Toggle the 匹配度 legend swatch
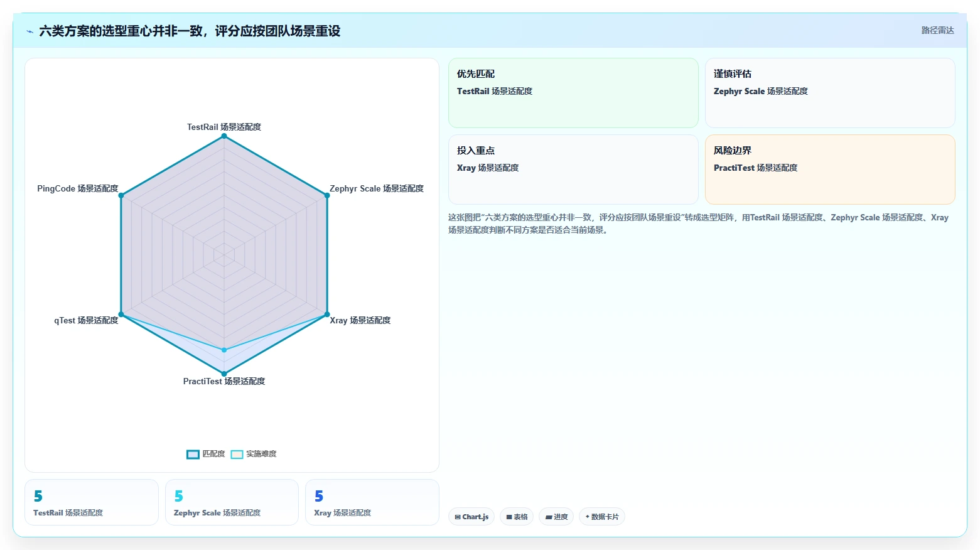 pos(193,454)
